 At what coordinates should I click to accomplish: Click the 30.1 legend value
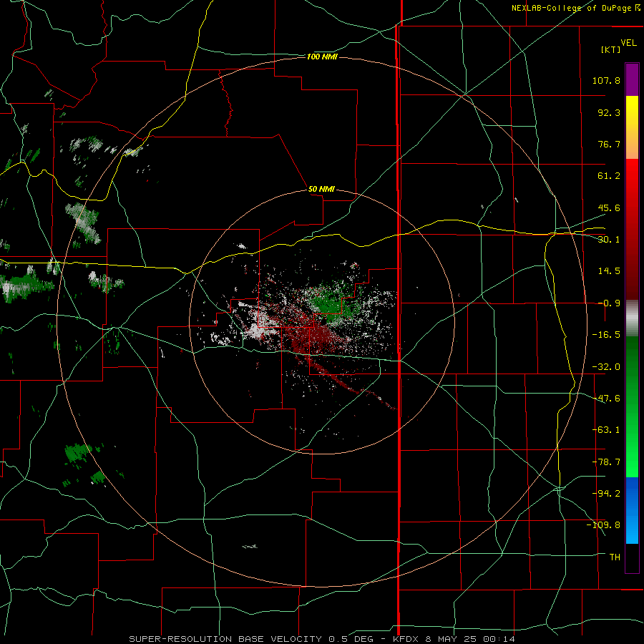point(609,240)
